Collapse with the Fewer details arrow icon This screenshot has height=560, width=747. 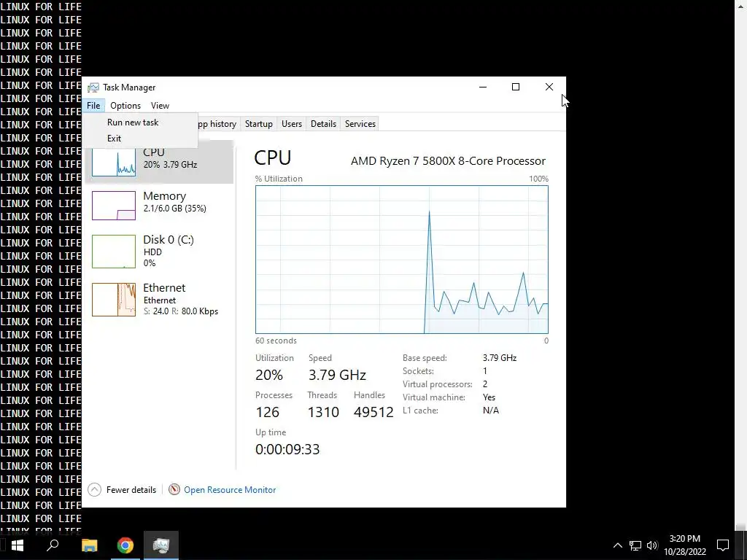(94, 489)
